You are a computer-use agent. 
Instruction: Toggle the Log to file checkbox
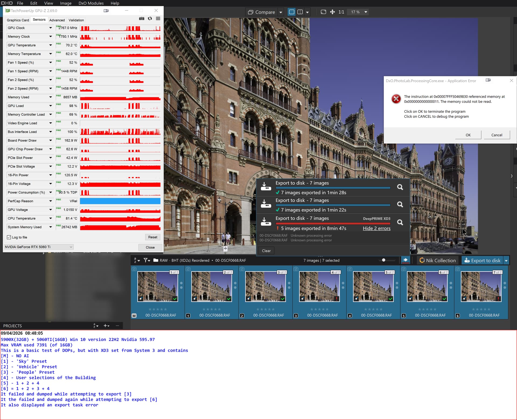coord(9,237)
